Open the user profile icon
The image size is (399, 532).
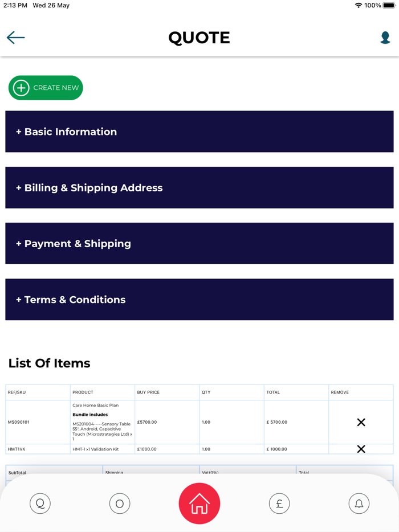(385, 38)
